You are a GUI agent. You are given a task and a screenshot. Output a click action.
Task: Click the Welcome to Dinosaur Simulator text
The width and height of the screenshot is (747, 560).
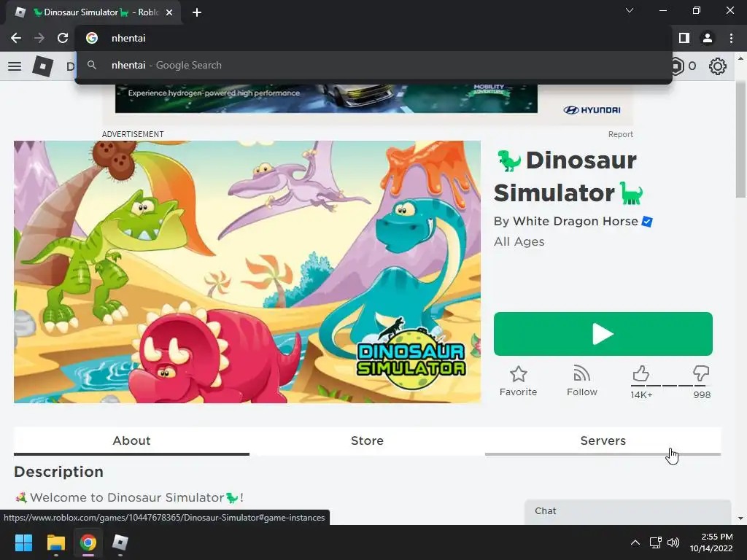tap(129, 497)
